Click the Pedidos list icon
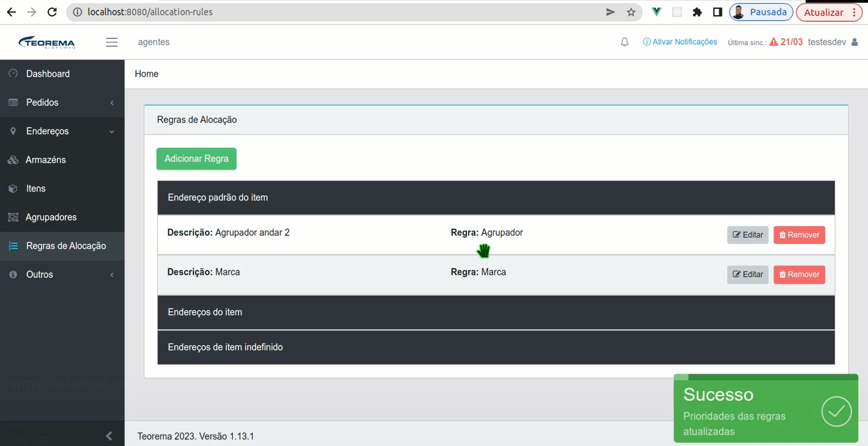Screen dimensions: 868x446 click(x=13, y=102)
